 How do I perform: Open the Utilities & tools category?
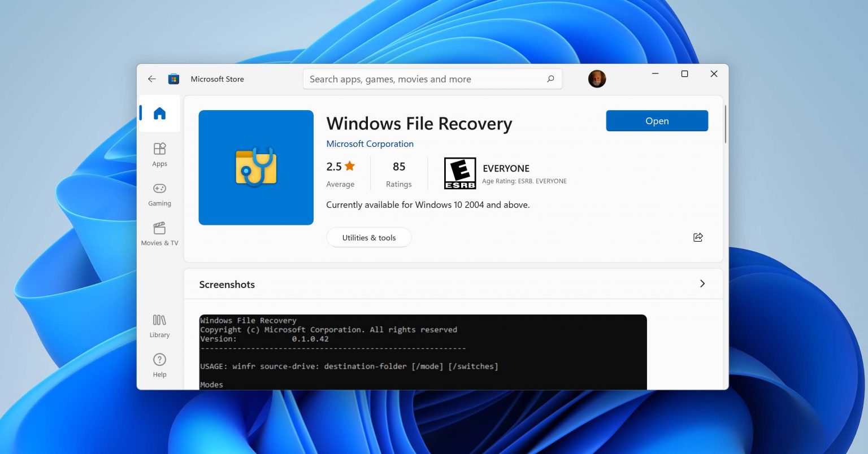[369, 237]
